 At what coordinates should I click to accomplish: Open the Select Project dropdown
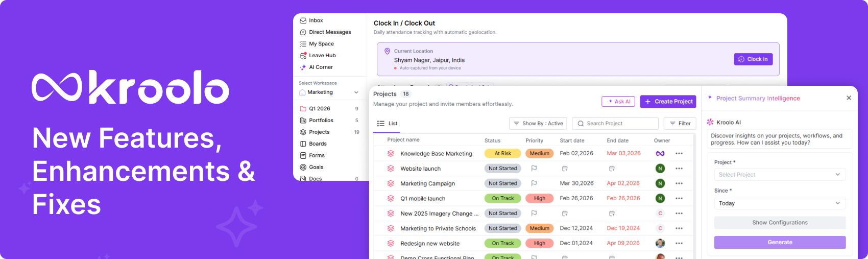pos(780,175)
